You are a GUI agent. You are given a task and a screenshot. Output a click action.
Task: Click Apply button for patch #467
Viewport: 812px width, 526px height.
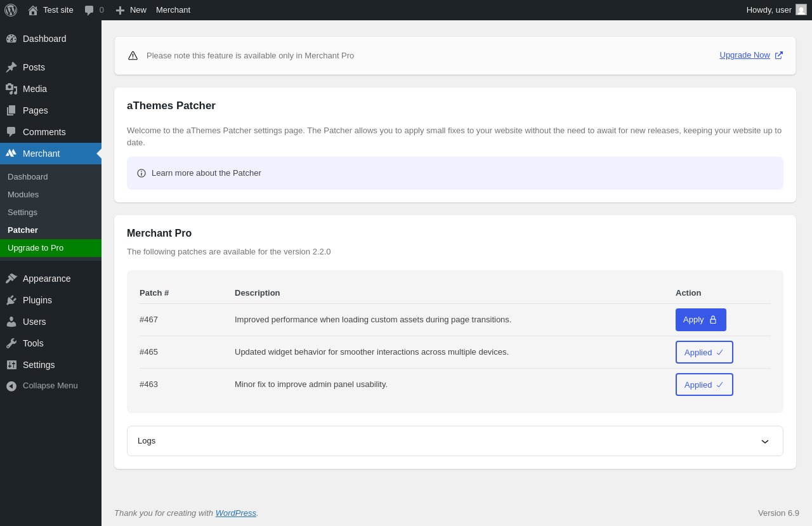(x=700, y=320)
